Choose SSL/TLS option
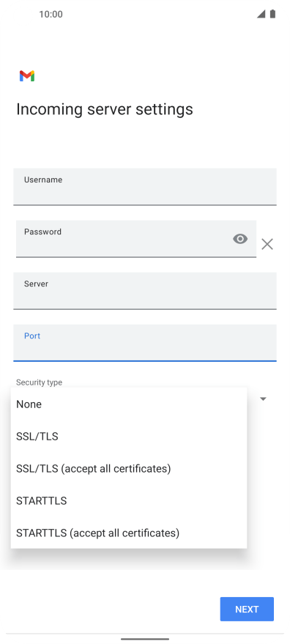Screen dimensions: 290x644 click(x=129, y=436)
